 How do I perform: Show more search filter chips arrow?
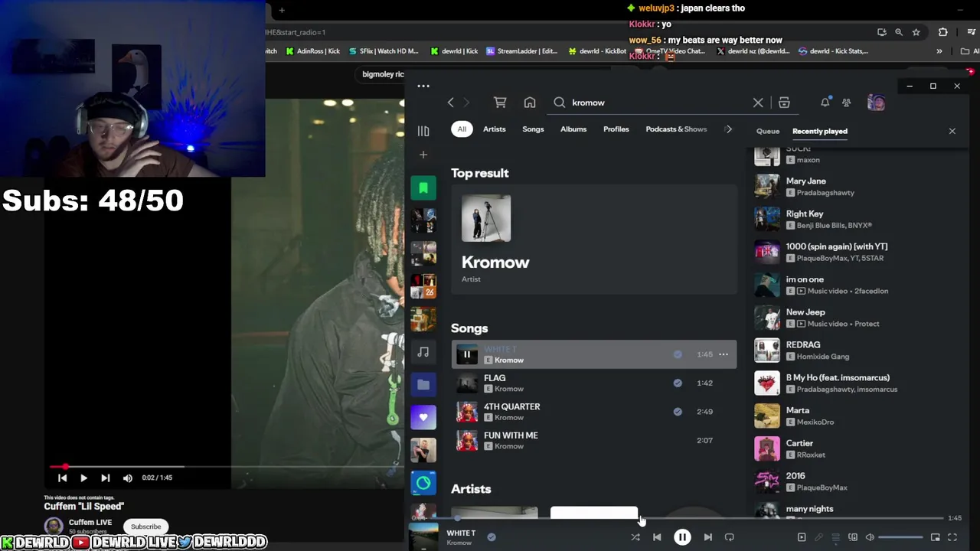(x=728, y=129)
